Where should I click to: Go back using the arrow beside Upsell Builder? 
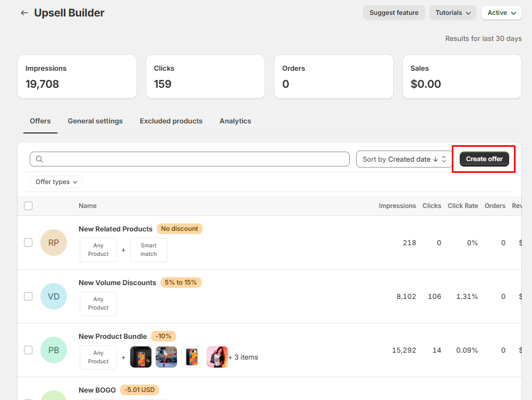[x=24, y=13]
